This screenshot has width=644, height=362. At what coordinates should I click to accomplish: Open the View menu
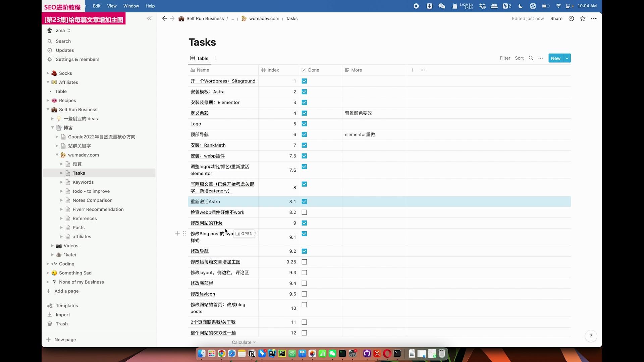pyautogui.click(x=112, y=6)
